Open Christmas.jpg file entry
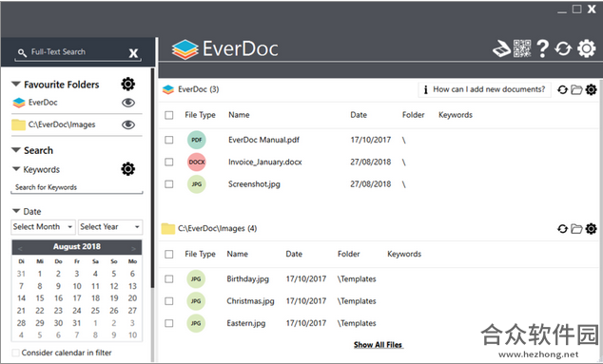This screenshot has width=603, height=364. (x=250, y=301)
